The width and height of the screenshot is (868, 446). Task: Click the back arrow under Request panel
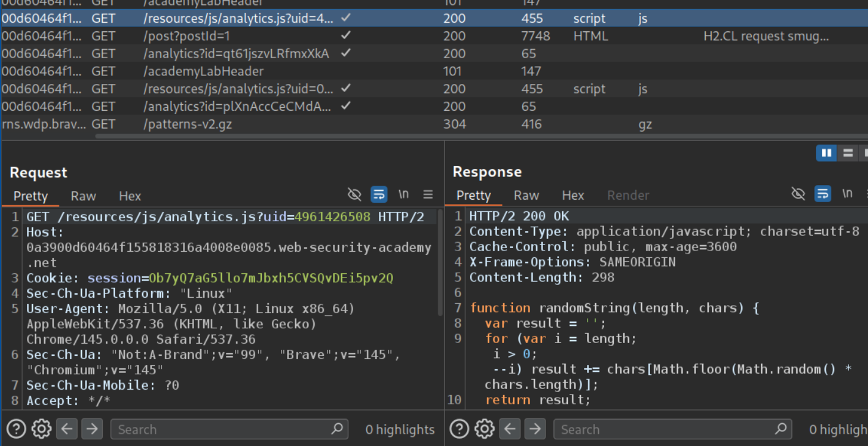click(x=67, y=429)
